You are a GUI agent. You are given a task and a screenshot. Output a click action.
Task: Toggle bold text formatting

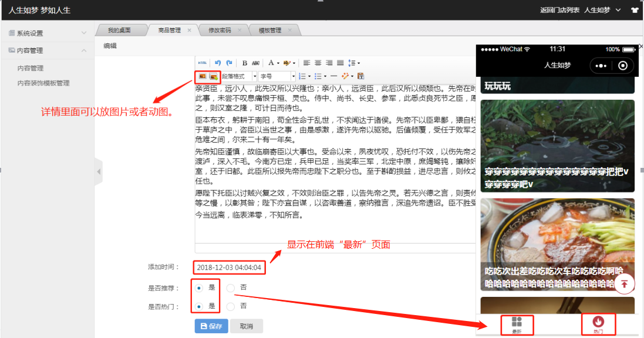(x=245, y=63)
